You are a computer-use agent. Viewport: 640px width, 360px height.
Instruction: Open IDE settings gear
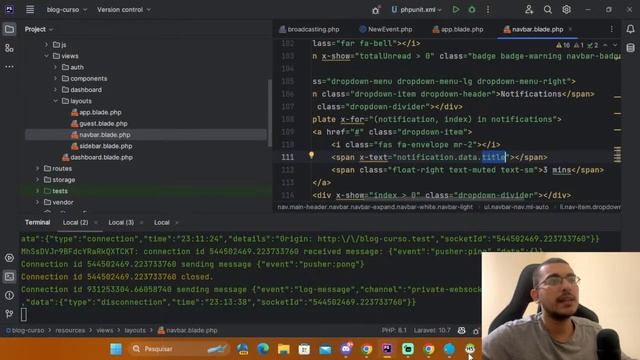pyautogui.click(x=566, y=9)
